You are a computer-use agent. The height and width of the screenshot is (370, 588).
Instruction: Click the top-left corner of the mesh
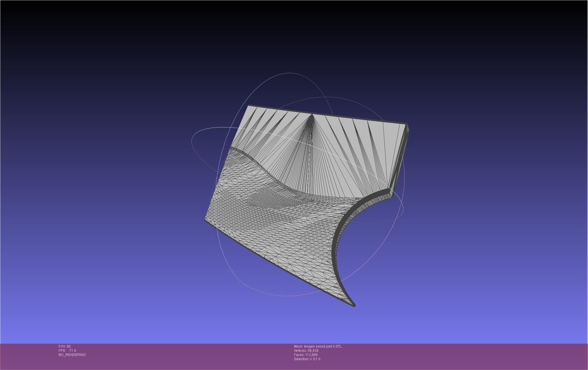tap(249, 106)
